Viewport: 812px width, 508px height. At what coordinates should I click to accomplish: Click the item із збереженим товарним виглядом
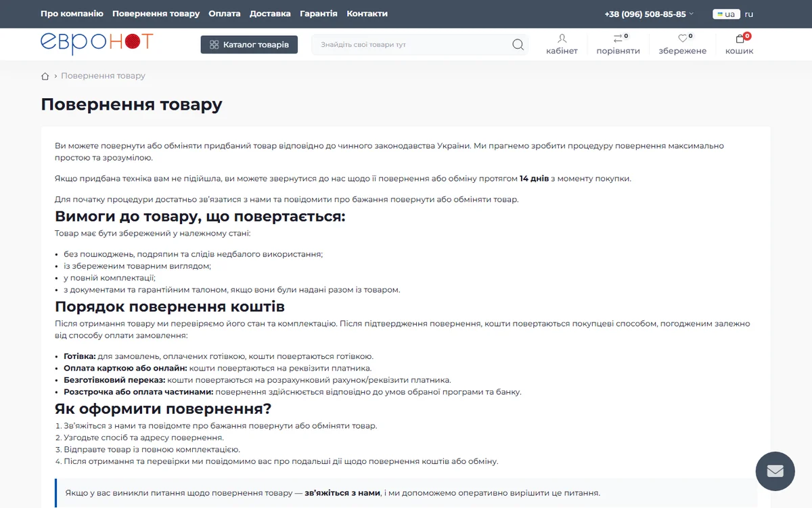tap(137, 266)
